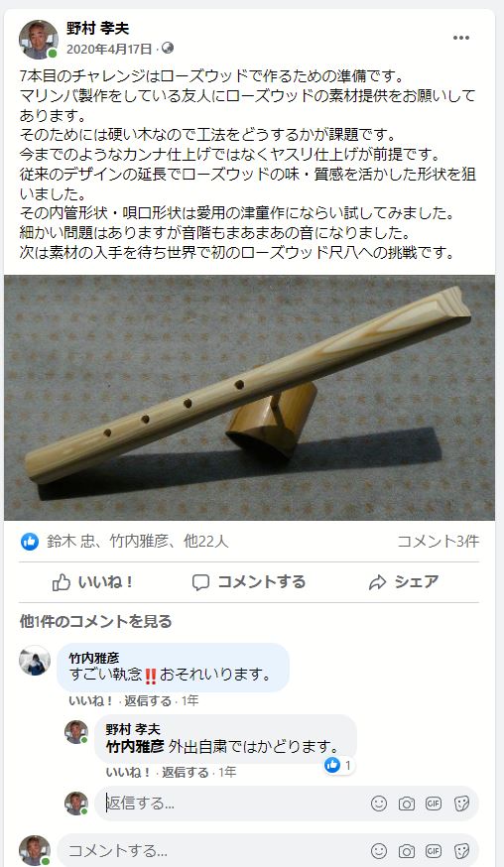
Task: Like the post with いいね！ button
Action: pos(93,581)
